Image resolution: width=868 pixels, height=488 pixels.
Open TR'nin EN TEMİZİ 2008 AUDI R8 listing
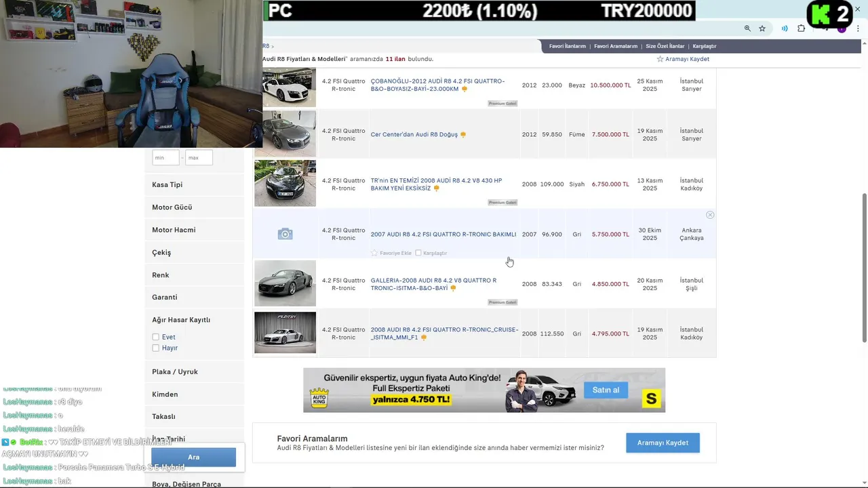click(x=436, y=184)
